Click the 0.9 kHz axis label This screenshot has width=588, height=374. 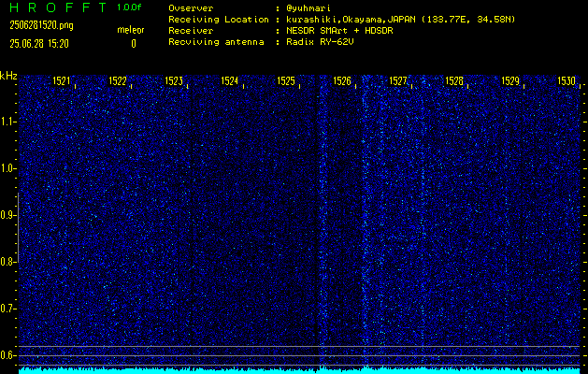click(7, 215)
